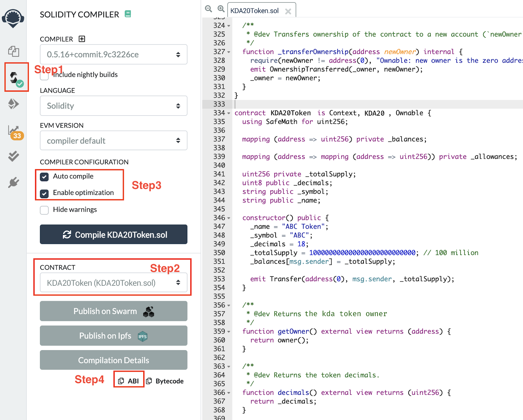This screenshot has height=420, width=523.
Task: Open the Contract dropdown showing KDA20Token
Action: [113, 283]
